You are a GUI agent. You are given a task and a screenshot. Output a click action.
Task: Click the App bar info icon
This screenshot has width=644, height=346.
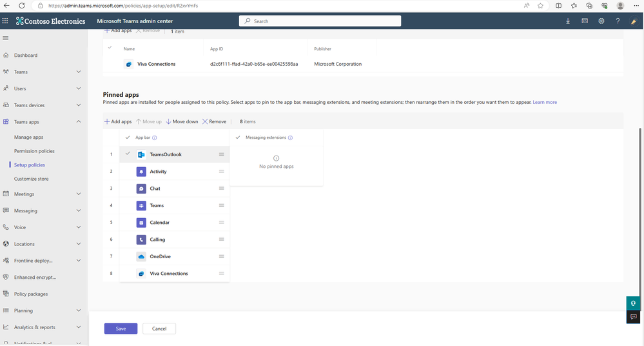[x=155, y=138]
